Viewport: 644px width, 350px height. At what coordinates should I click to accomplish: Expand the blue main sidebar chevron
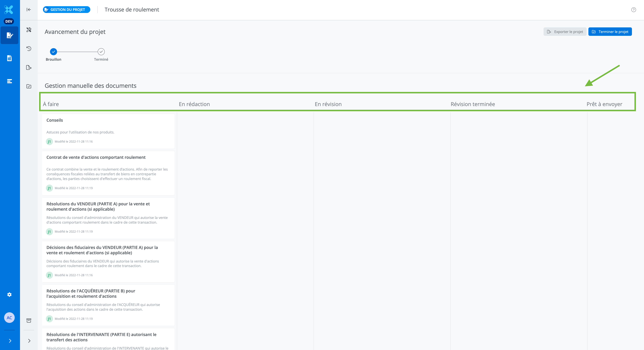10,341
